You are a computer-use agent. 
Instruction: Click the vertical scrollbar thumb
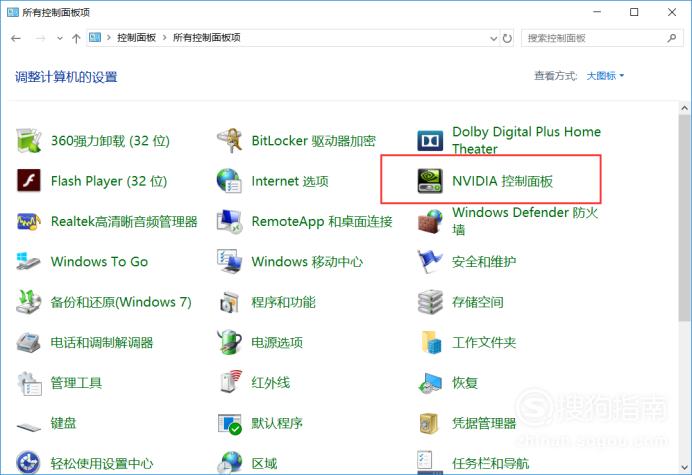click(684, 218)
